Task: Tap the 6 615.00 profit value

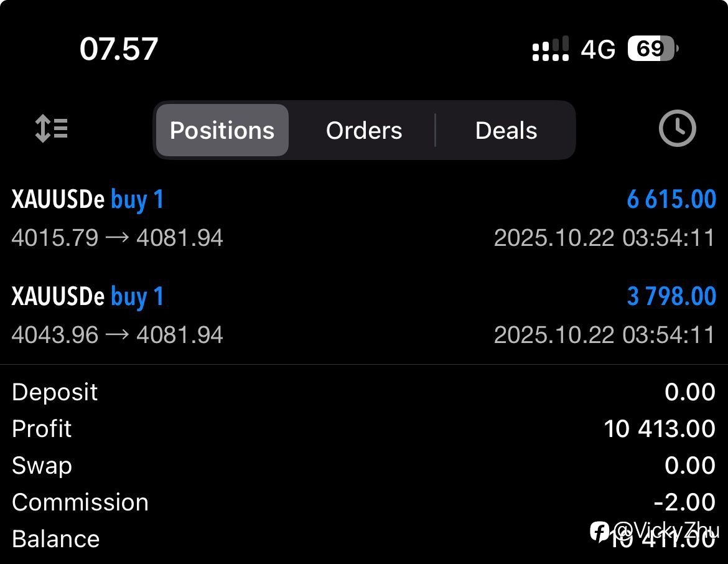Action: point(671,200)
